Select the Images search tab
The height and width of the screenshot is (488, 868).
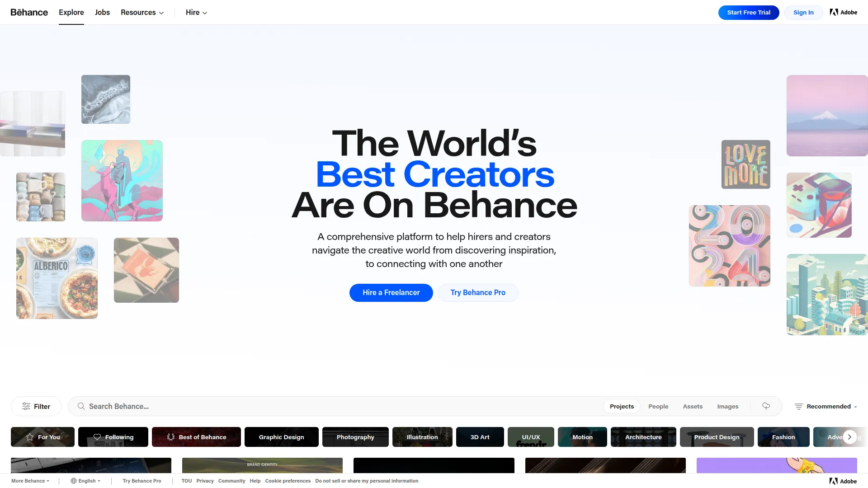pos(727,406)
